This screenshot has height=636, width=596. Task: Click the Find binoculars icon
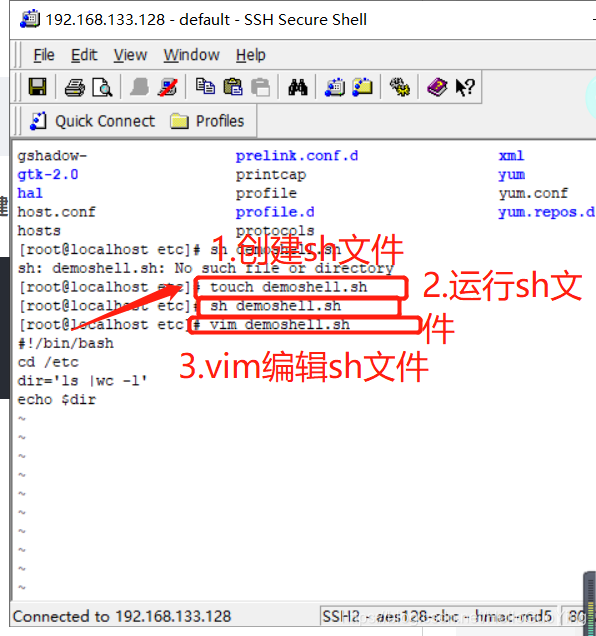(x=298, y=87)
